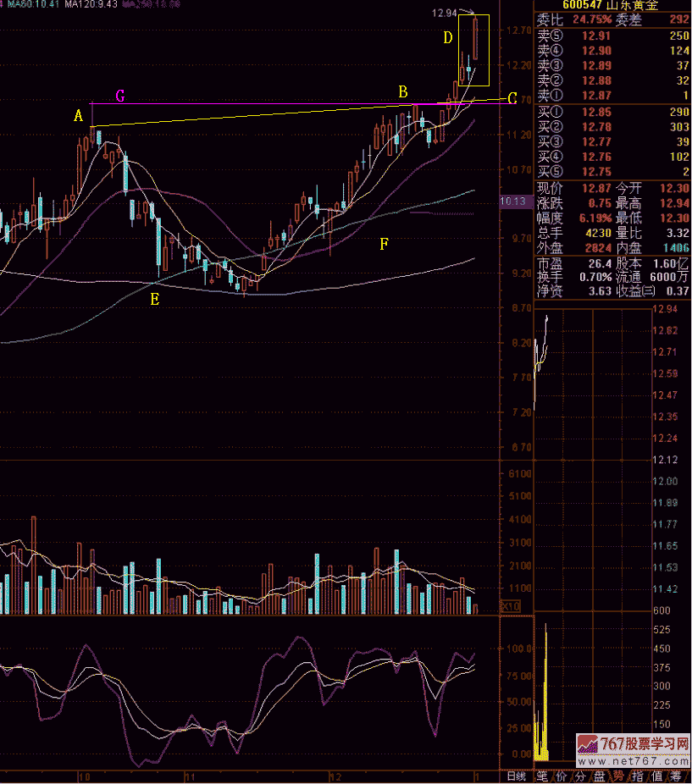Click the MA120:9.43 indicator label
The width and height of the screenshot is (692, 784).
[x=88, y=5]
